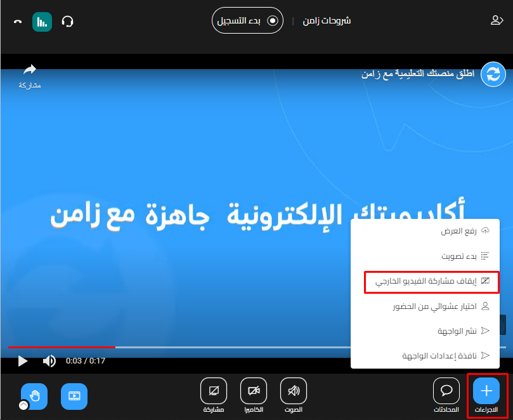This screenshot has width=513, height=420.
Task: Click the headset support icon
Action: click(67, 22)
